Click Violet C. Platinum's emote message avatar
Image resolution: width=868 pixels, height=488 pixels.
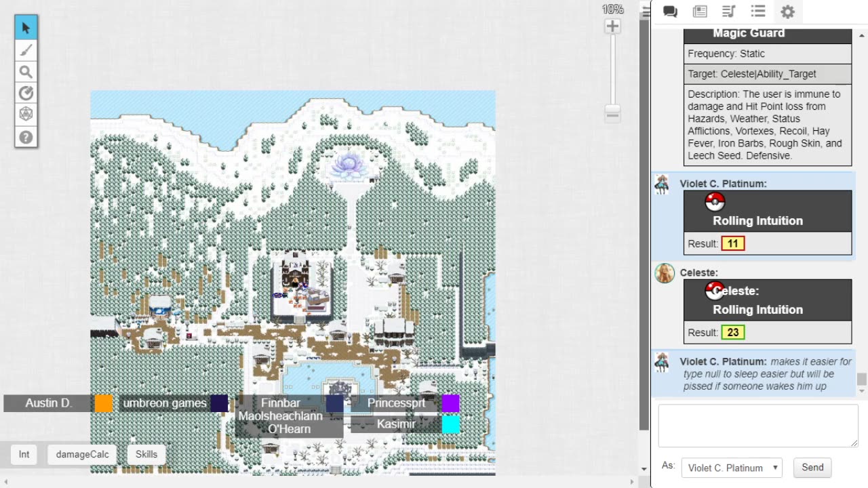pyautogui.click(x=662, y=362)
